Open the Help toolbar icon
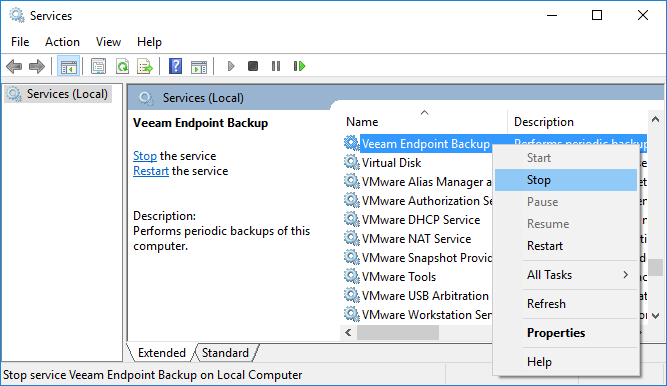The width and height of the screenshot is (667, 386). [175, 66]
